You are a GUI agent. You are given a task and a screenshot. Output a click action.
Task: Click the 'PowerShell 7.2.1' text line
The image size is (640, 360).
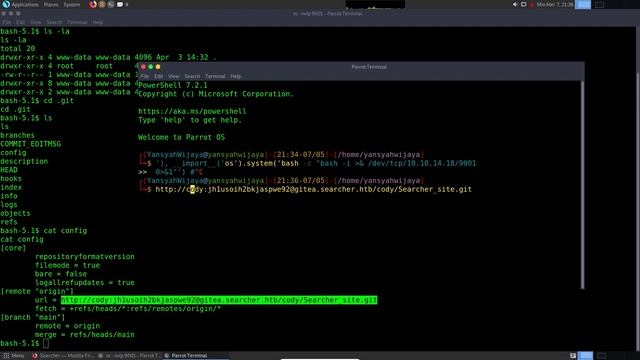click(x=173, y=85)
